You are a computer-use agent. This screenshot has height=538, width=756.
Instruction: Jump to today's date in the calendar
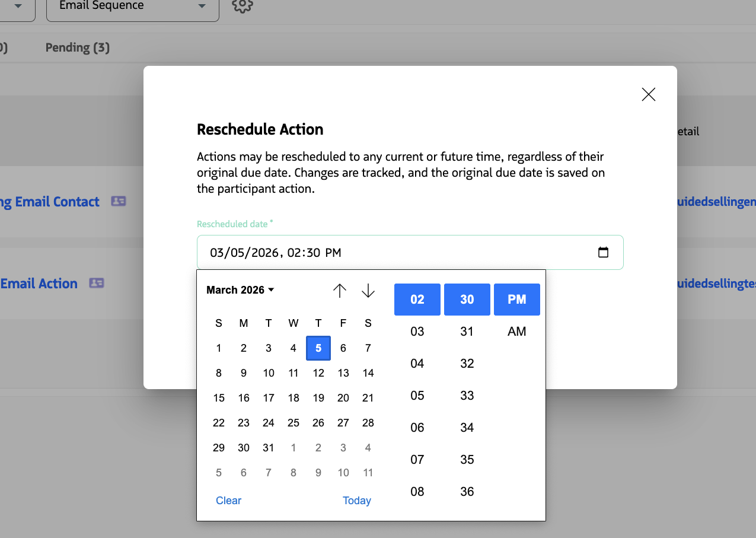(356, 500)
